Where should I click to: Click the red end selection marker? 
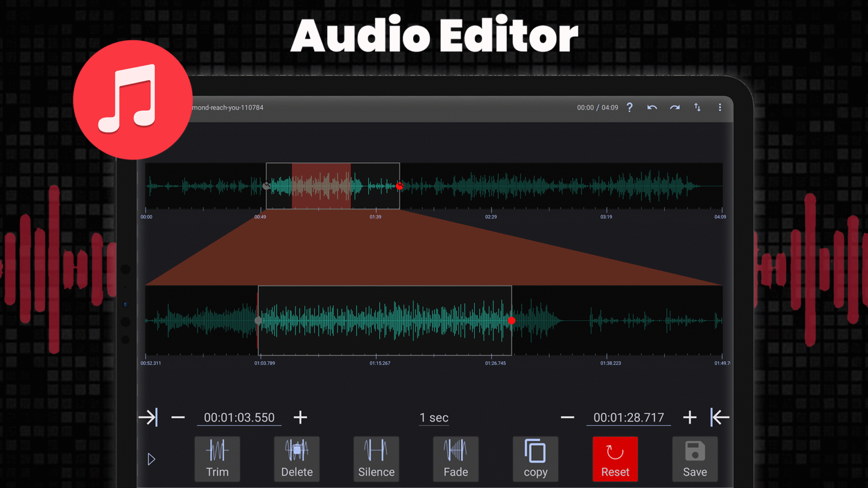(512, 320)
